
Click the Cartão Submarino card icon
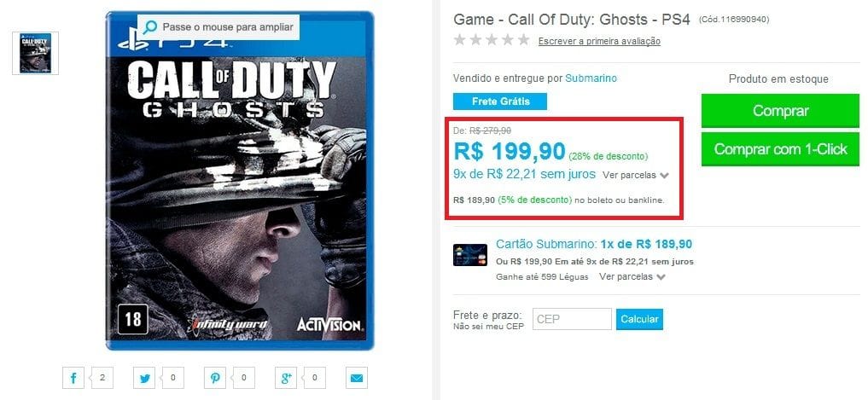(470, 255)
